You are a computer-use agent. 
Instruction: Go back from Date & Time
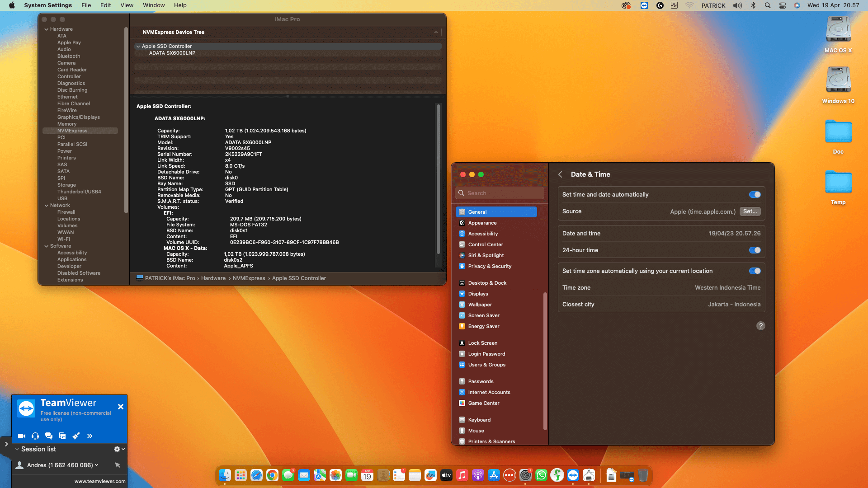[560, 174]
